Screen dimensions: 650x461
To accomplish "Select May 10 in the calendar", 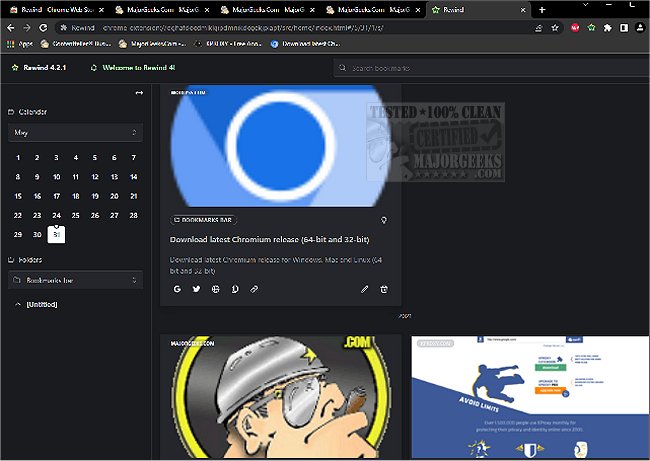I will pos(56,177).
